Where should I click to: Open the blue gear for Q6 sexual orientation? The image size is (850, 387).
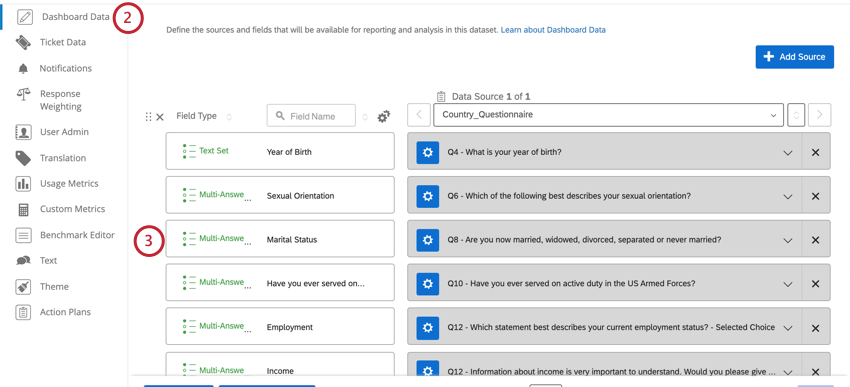point(427,196)
